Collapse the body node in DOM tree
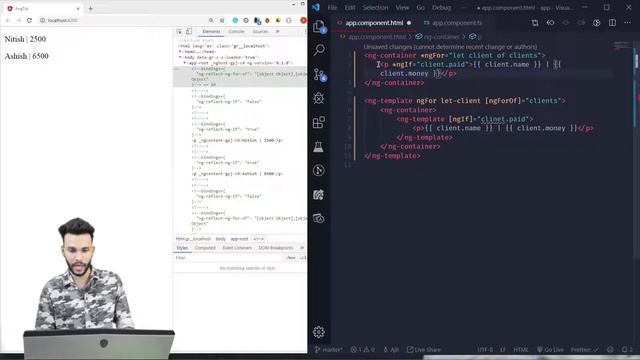This screenshot has height=360, width=640. pos(180,58)
